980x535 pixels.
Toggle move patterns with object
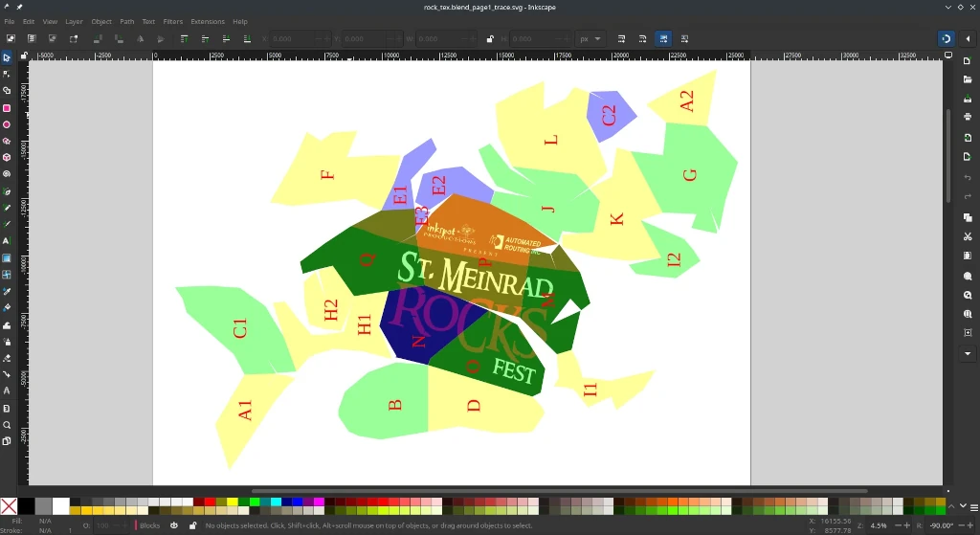click(684, 38)
